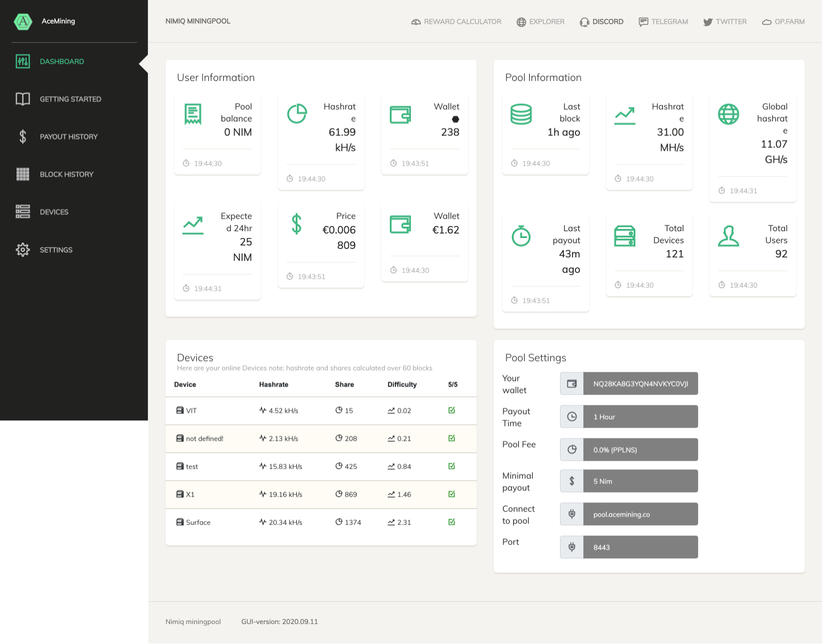
Task: Toggle the checkbox for test device
Action: tap(452, 466)
